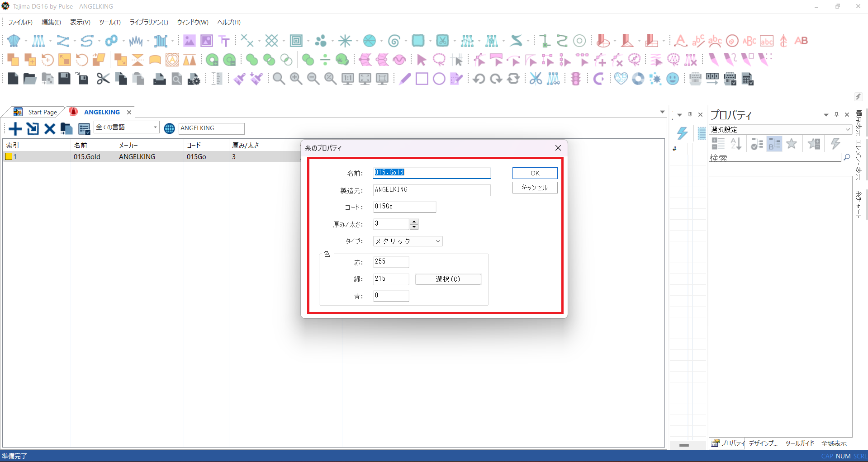Click the Zoom Out magnifier
868x462 pixels.
(313, 79)
